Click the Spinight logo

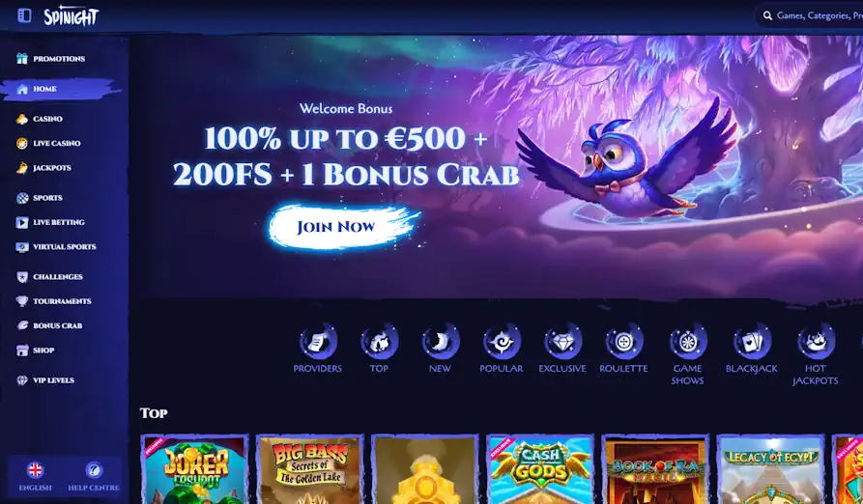click(x=71, y=16)
